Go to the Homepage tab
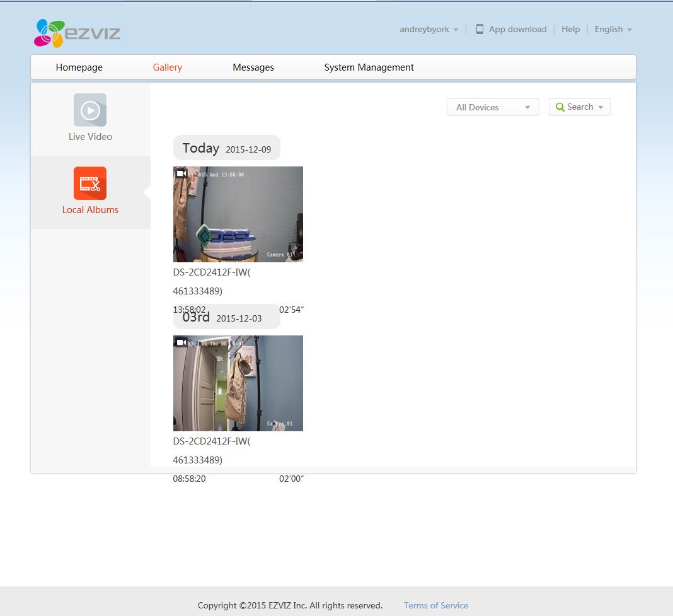This screenshot has width=673, height=616. [x=79, y=67]
